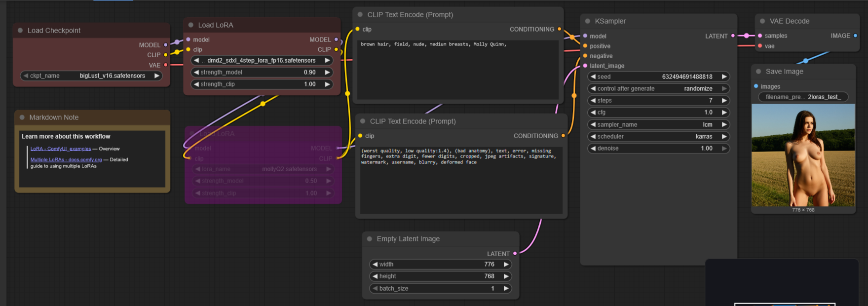This screenshot has height=306, width=868.
Task: Click the MODEL output socket on Load Checkpoint
Action: (x=166, y=45)
